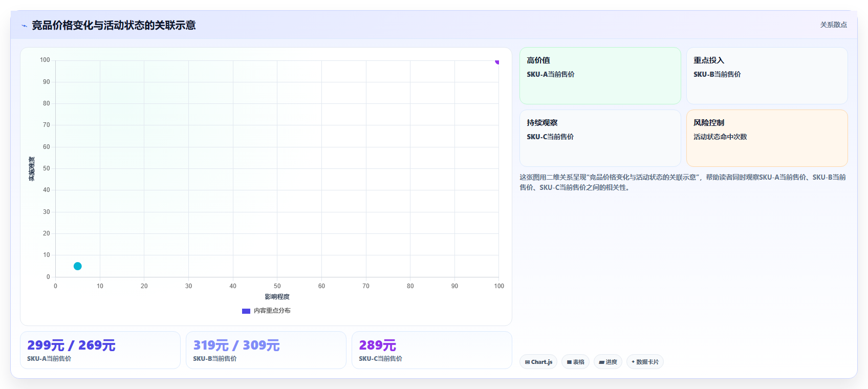Click the 关系散点 label in header
The height and width of the screenshot is (389, 868).
(833, 25)
